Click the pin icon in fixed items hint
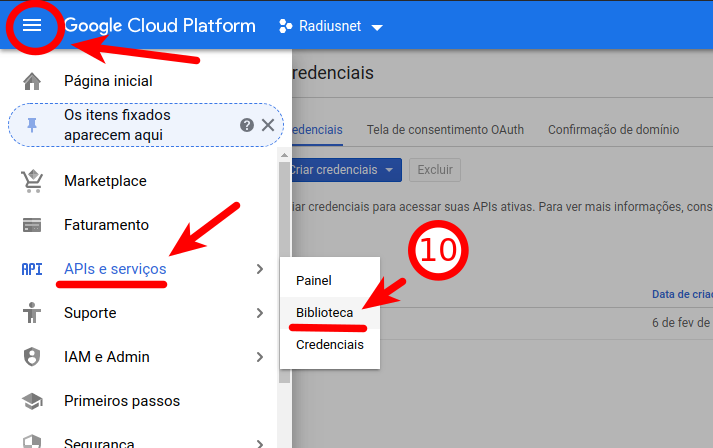 pyautogui.click(x=32, y=125)
